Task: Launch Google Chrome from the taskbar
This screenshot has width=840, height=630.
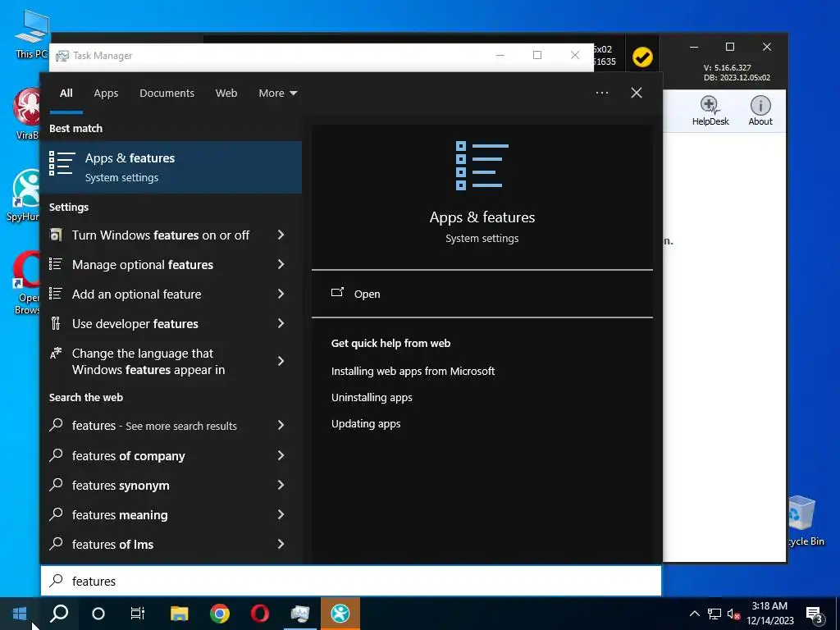Action: coord(220,614)
